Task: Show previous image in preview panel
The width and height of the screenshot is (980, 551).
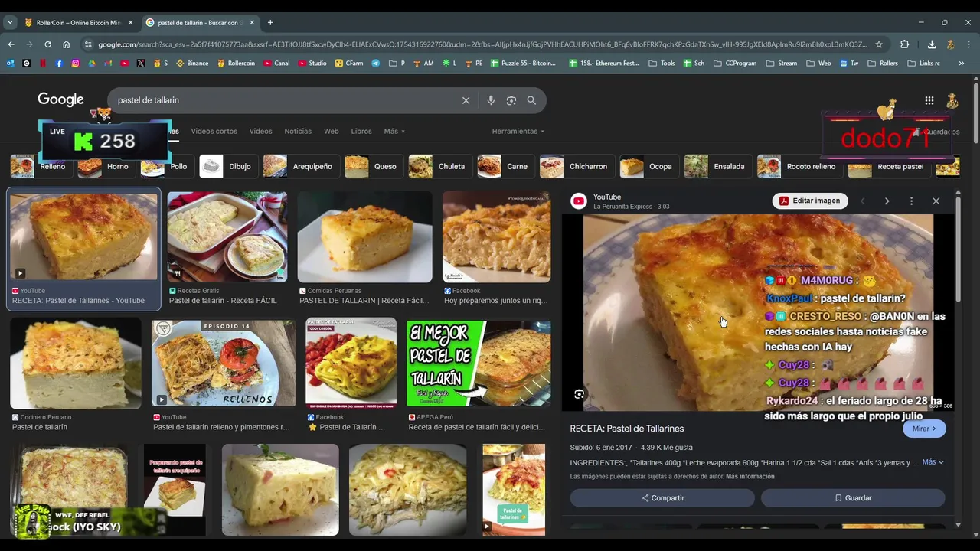Action: click(x=863, y=201)
